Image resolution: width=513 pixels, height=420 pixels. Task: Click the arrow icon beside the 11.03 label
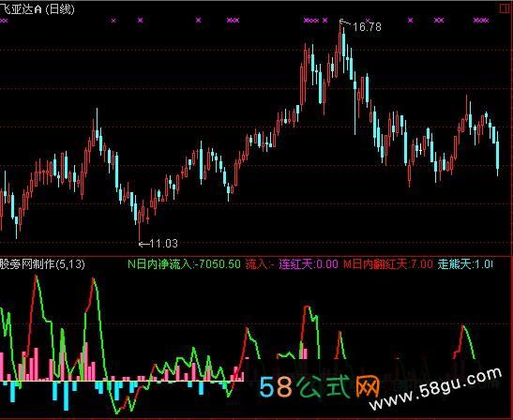[143, 244]
